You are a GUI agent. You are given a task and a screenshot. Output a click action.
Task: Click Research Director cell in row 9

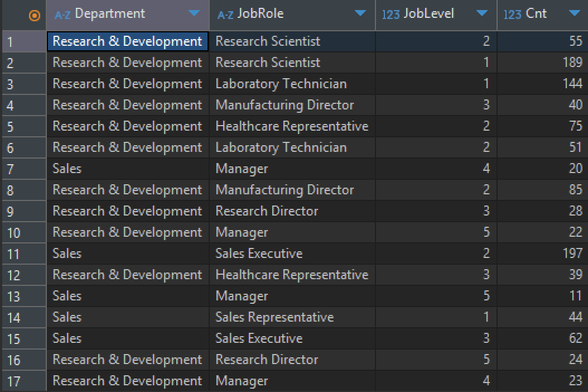pos(292,211)
